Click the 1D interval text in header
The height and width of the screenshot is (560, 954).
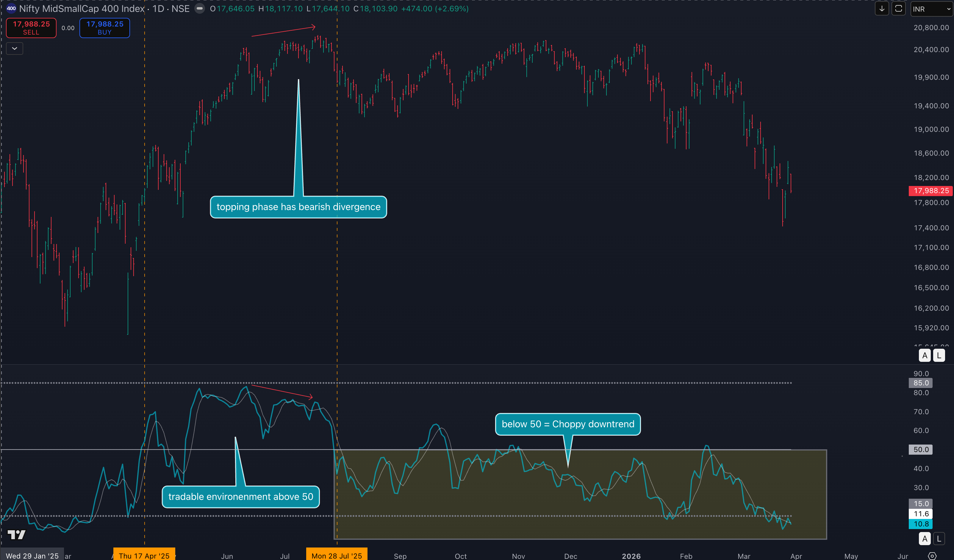tap(158, 9)
